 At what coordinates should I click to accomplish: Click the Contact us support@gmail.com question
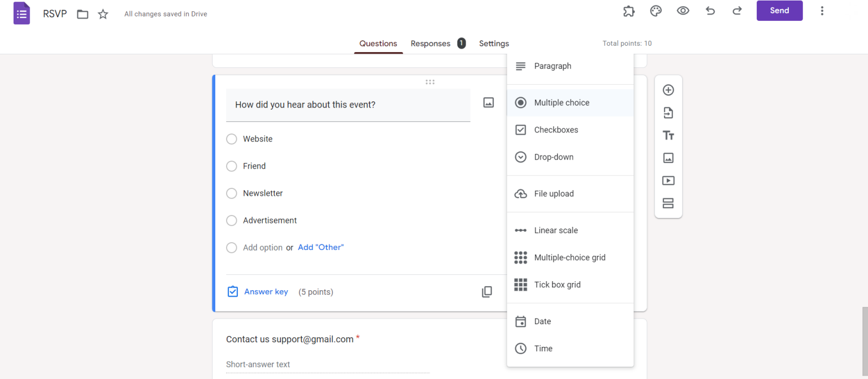point(290,339)
